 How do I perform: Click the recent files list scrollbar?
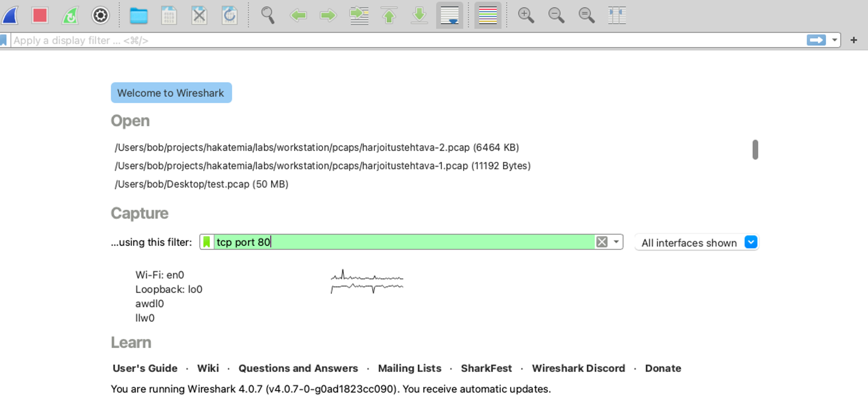coord(755,149)
